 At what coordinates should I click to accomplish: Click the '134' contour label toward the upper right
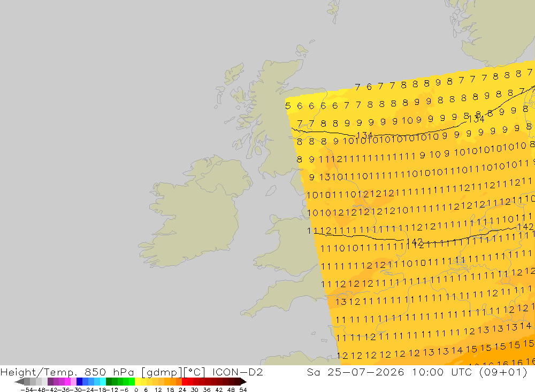click(x=476, y=119)
